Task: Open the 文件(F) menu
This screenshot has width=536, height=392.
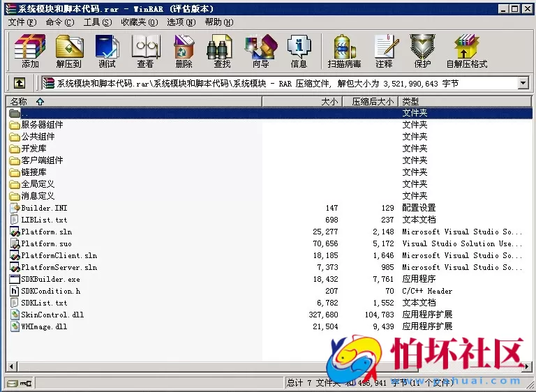Action: pyautogui.click(x=22, y=22)
